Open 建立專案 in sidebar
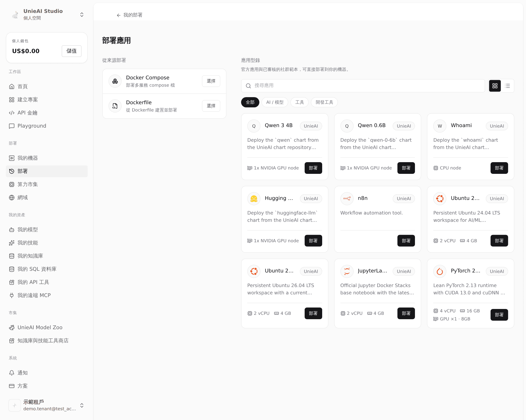This screenshot has height=420, width=526. pyautogui.click(x=47, y=100)
